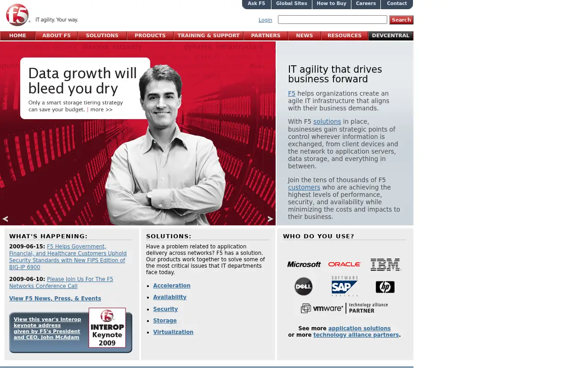588x368 pixels.
Task: Go to the DevCentral menu item
Action: [x=390, y=36]
